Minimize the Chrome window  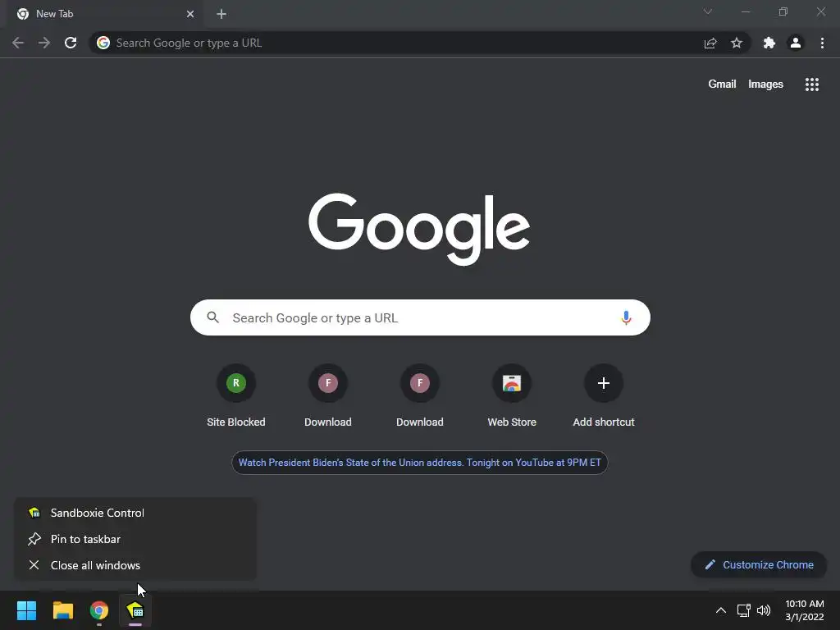pyautogui.click(x=745, y=11)
